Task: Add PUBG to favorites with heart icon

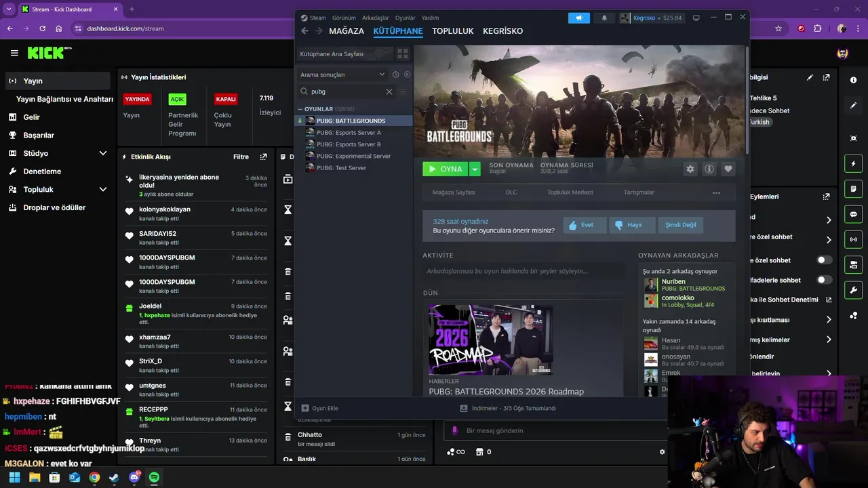Action: 728,169
